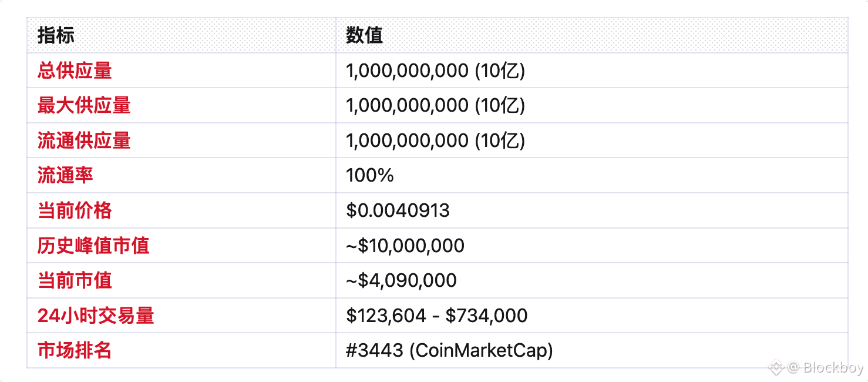Viewport: 868px width, 382px height.
Task: Click the red 总供应量 label
Action: pyautogui.click(x=75, y=71)
